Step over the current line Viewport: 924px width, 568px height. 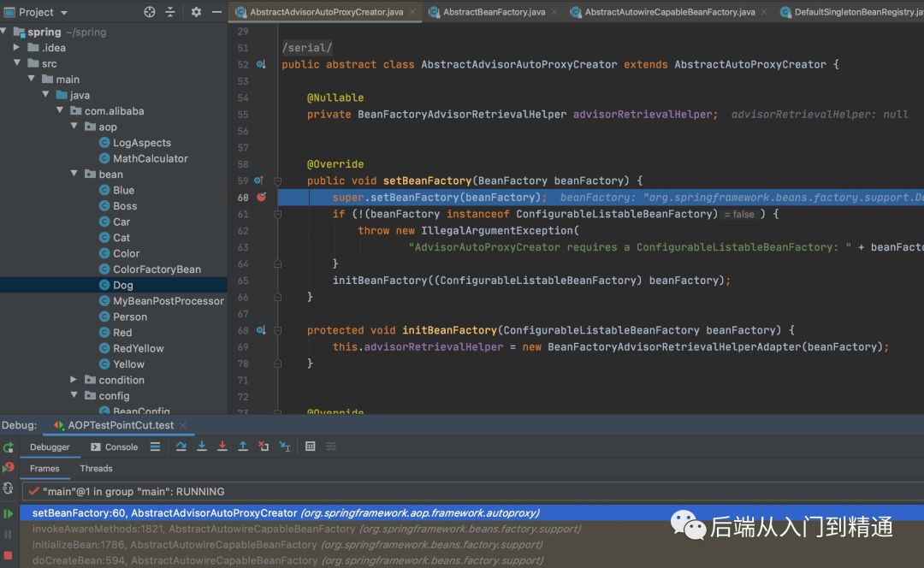tap(181, 447)
